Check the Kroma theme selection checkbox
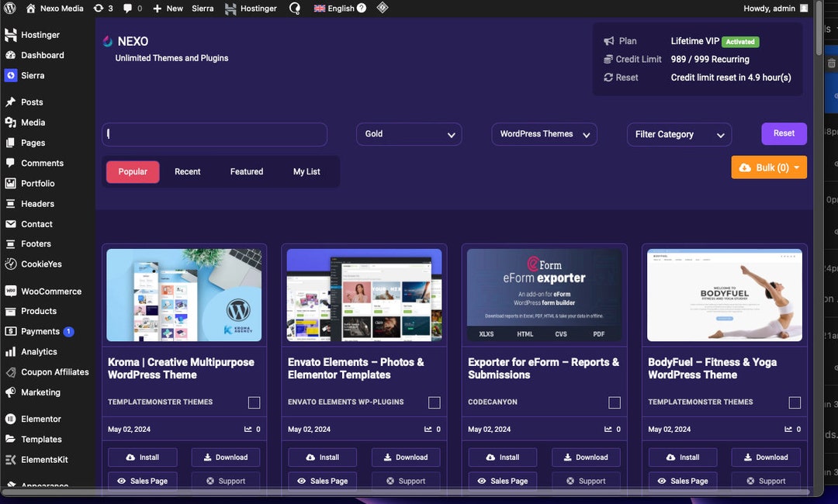Image resolution: width=838 pixels, height=504 pixels. 254,402
